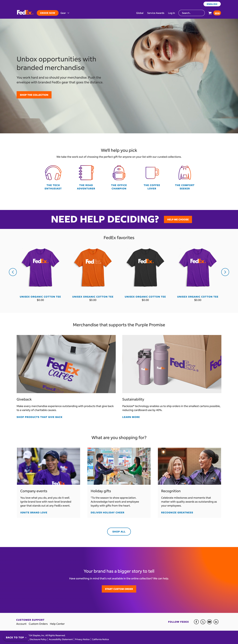Focus the Search input field
The width and height of the screenshot is (238, 644).
coord(192,13)
